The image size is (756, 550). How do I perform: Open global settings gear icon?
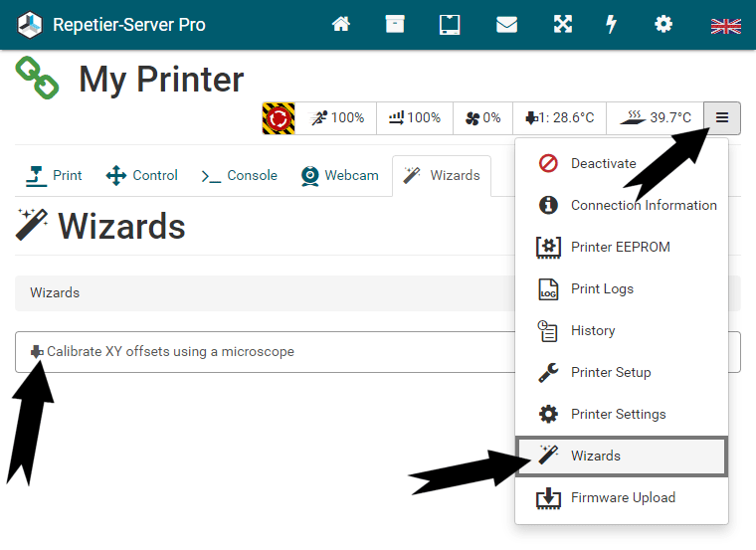pos(663,25)
